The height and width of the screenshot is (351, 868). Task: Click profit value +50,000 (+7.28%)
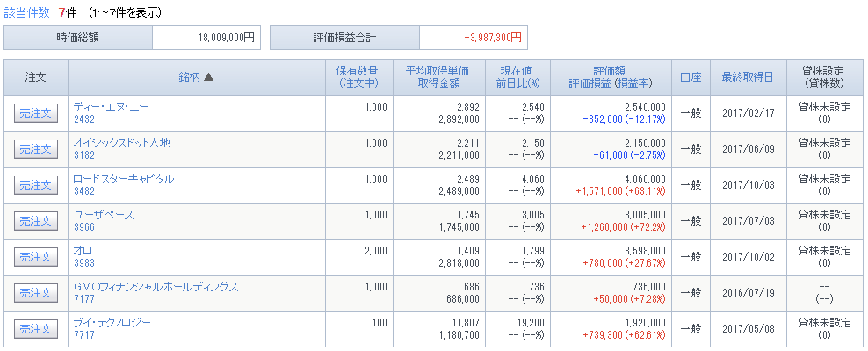click(x=629, y=298)
